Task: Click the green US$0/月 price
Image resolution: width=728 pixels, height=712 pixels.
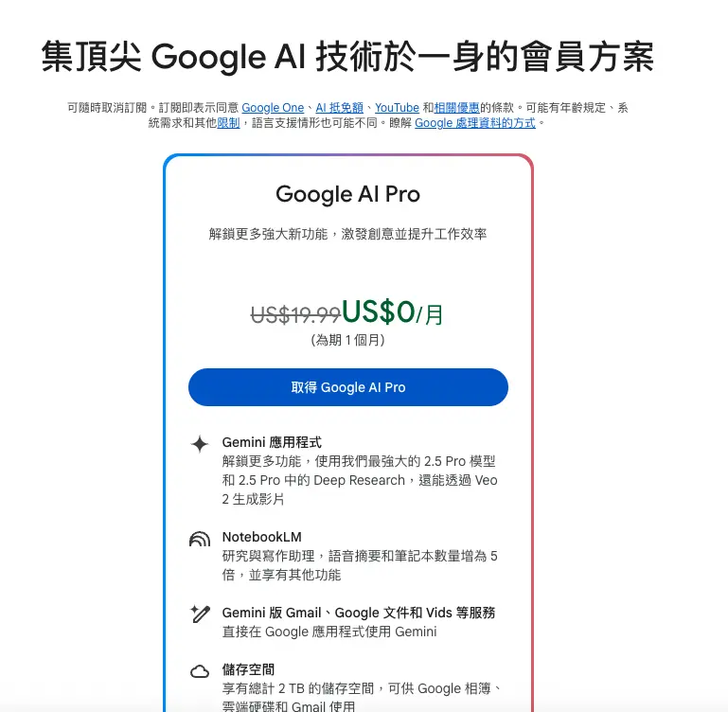Action: pyautogui.click(x=392, y=312)
